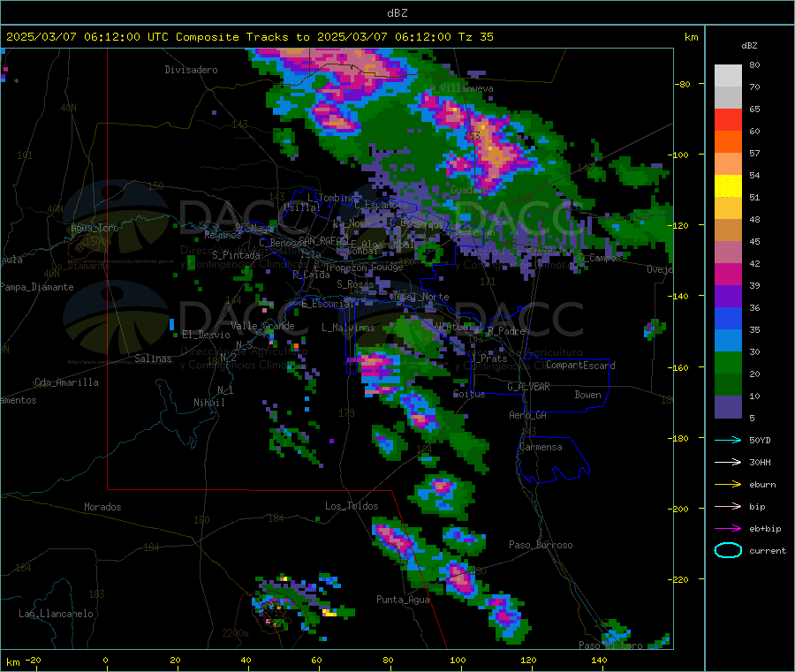The image size is (795, 672).
Task: Click the 'Morados' map label
Action: click(x=102, y=507)
